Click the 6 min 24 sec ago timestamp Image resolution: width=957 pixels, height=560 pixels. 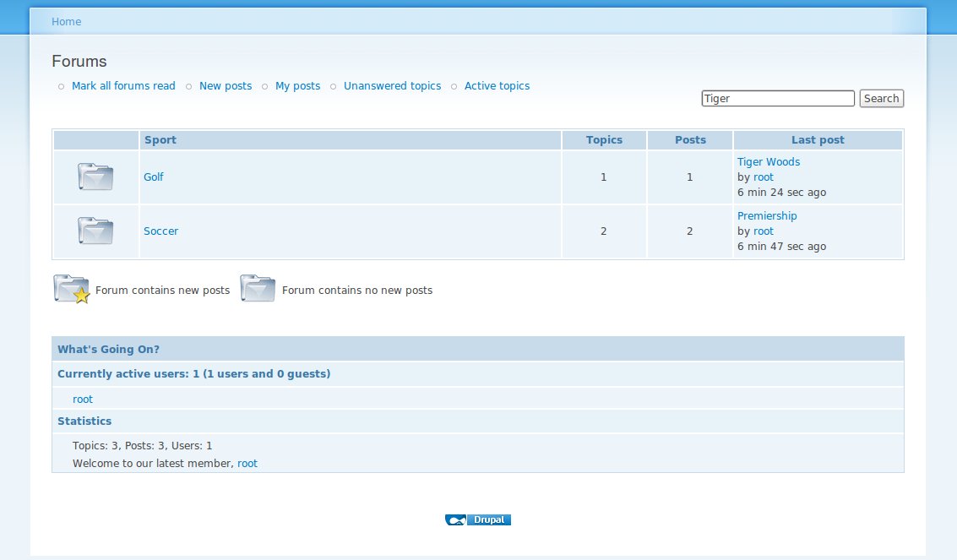(781, 193)
